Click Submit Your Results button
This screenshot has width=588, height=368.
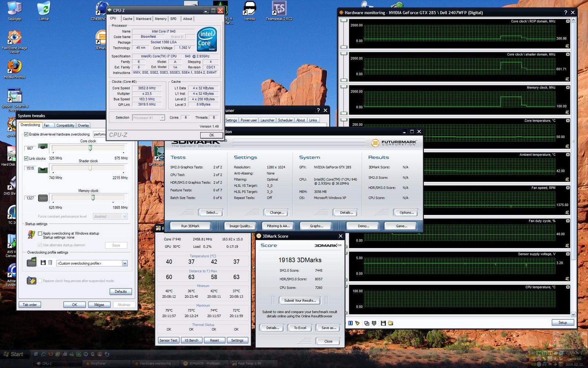(x=300, y=300)
